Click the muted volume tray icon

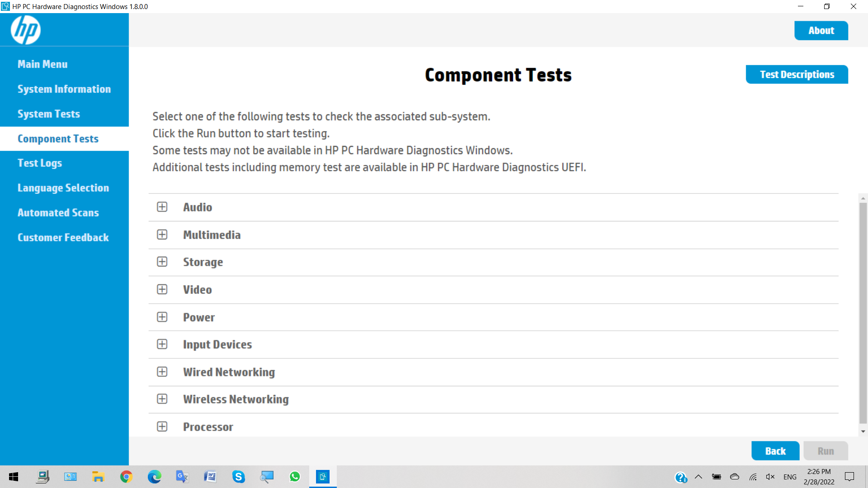point(770,477)
